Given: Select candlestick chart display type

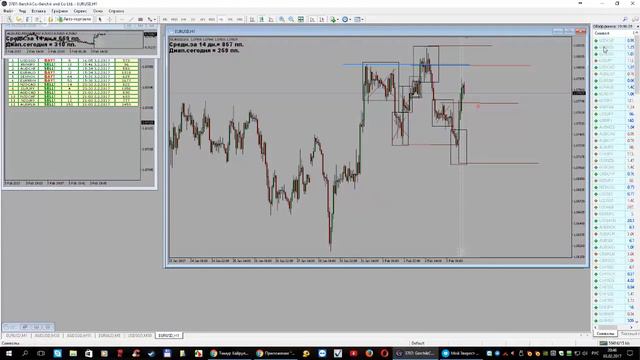Looking at the screenshot, I should click(261, 19).
